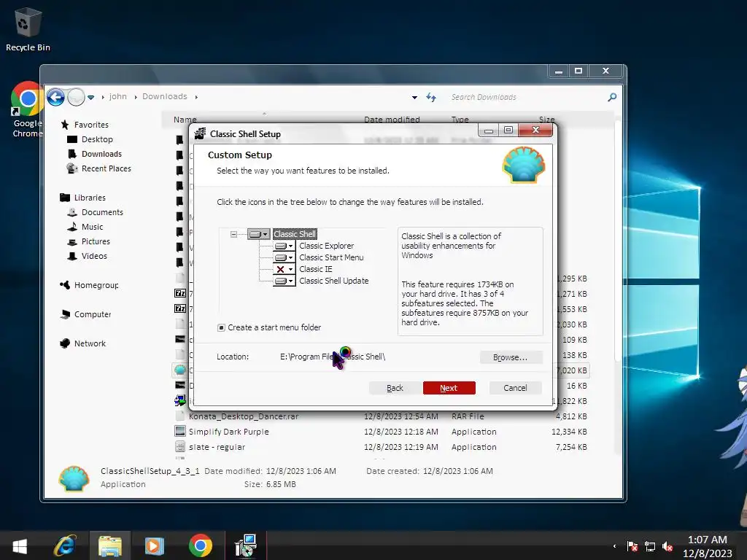Open Recent Places in the navigation pane
The width and height of the screenshot is (747, 560).
(106, 168)
